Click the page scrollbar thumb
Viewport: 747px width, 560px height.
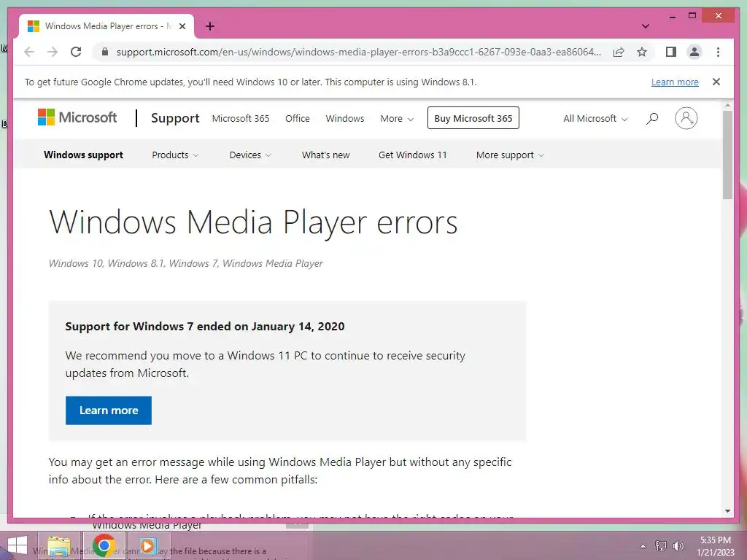[727, 155]
